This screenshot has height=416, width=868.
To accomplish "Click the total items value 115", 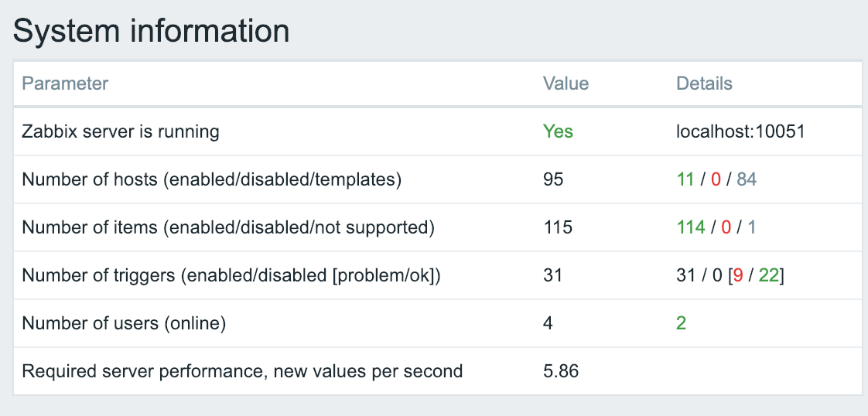I will pyautogui.click(x=558, y=227).
